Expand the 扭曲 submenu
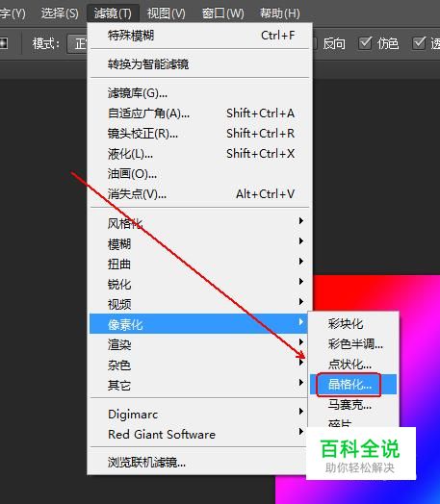 pos(199,265)
